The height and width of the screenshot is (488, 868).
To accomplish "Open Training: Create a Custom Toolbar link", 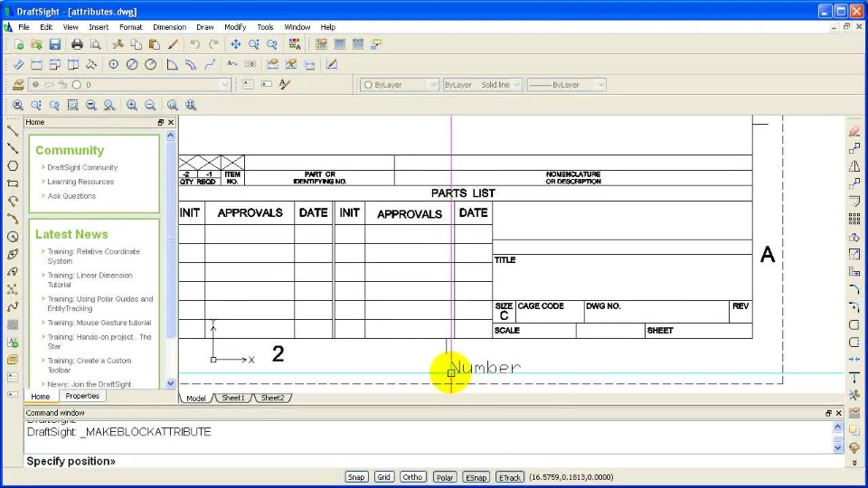I will tap(90, 365).
